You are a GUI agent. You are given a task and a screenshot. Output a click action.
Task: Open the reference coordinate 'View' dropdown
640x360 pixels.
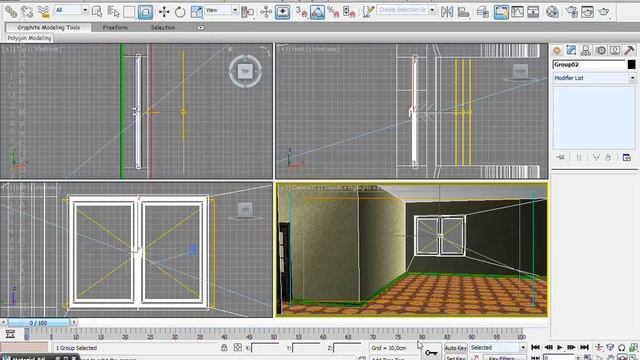tap(222, 10)
